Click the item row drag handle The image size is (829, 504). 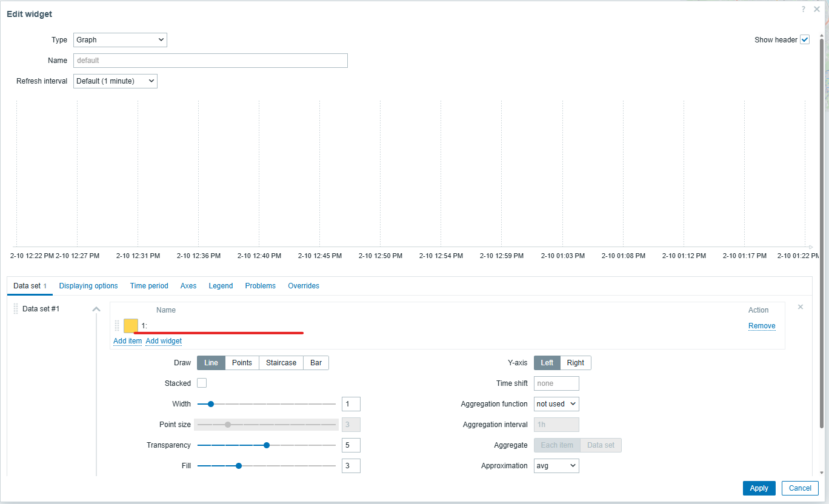point(117,326)
